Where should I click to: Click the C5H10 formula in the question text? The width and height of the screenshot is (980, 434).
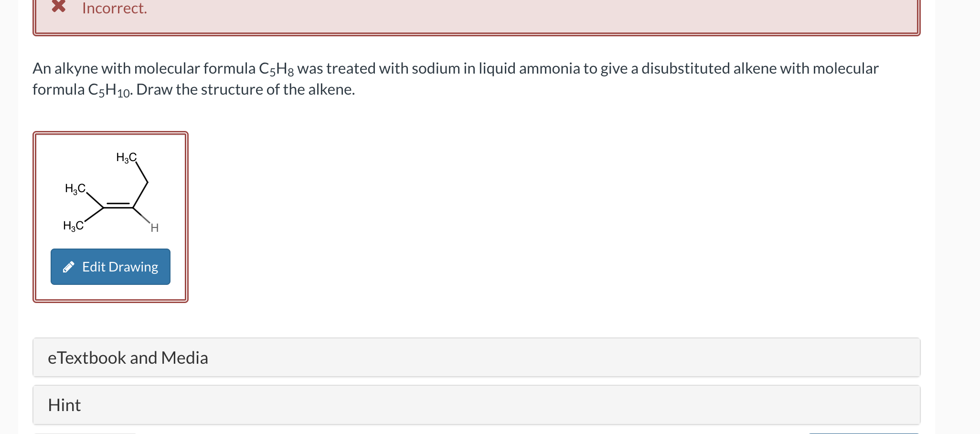109,89
